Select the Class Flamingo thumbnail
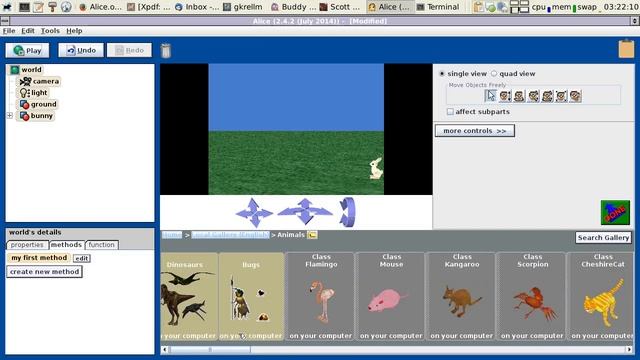Viewport: 640px width, 360px height. point(320,297)
